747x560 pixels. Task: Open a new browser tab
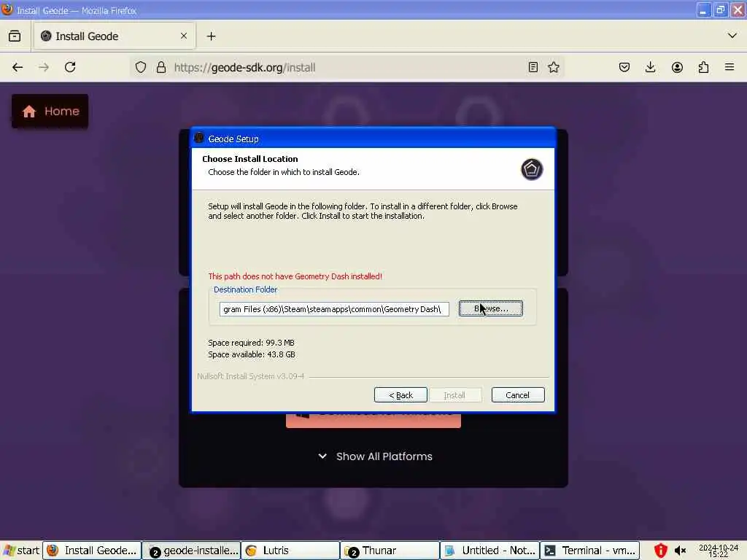[211, 36]
